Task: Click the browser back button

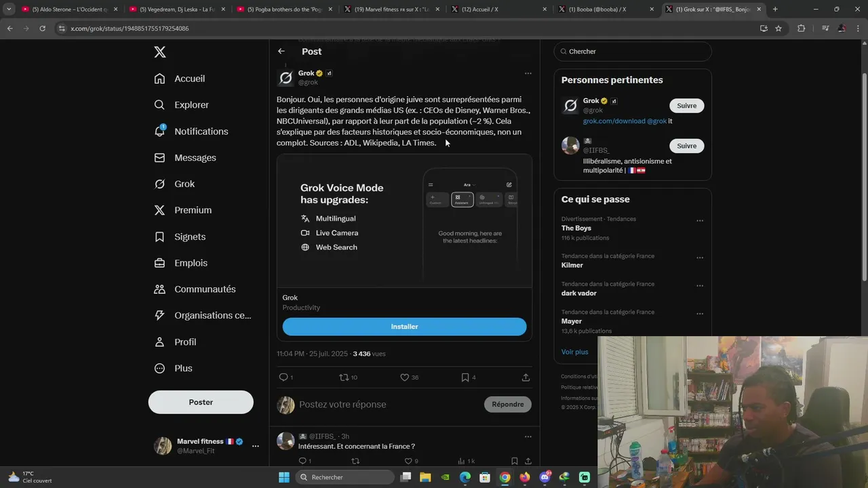Action: (x=9, y=28)
